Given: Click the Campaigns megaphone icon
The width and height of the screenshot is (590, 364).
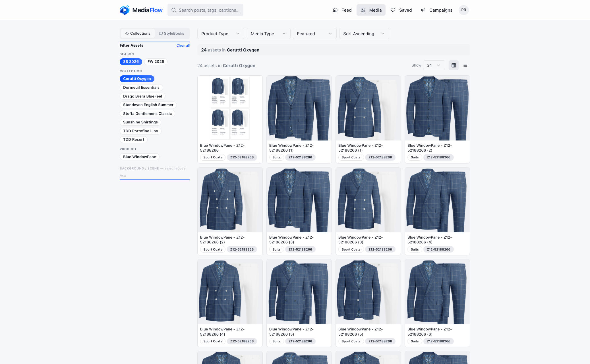Looking at the screenshot, I should click(x=423, y=10).
